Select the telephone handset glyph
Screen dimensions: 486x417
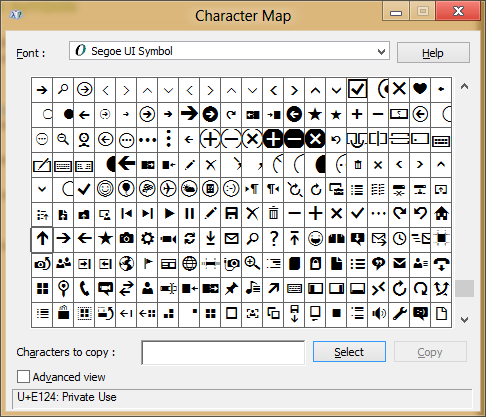[x=84, y=289]
